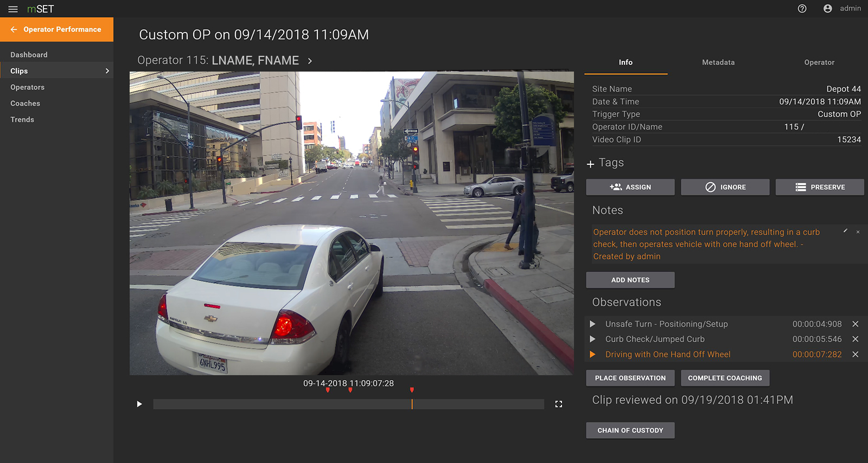Enter fullscreen video mode
This screenshot has height=463, width=868.
558,404
